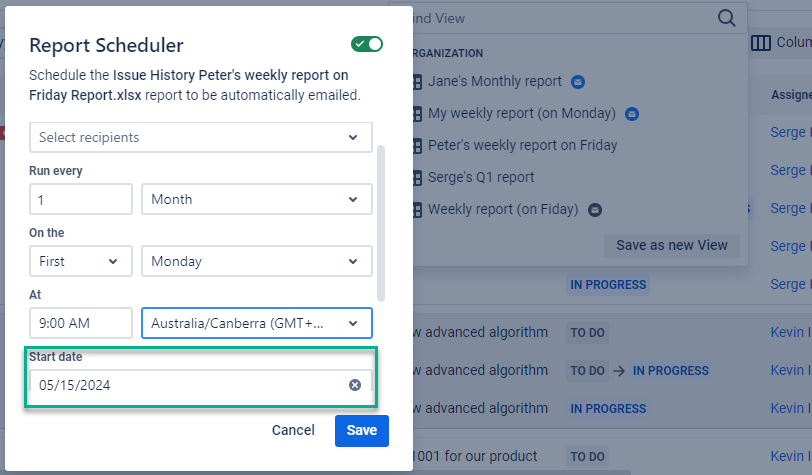The width and height of the screenshot is (812, 475).
Task: Select Jane's Monthly report view
Action: coord(494,81)
